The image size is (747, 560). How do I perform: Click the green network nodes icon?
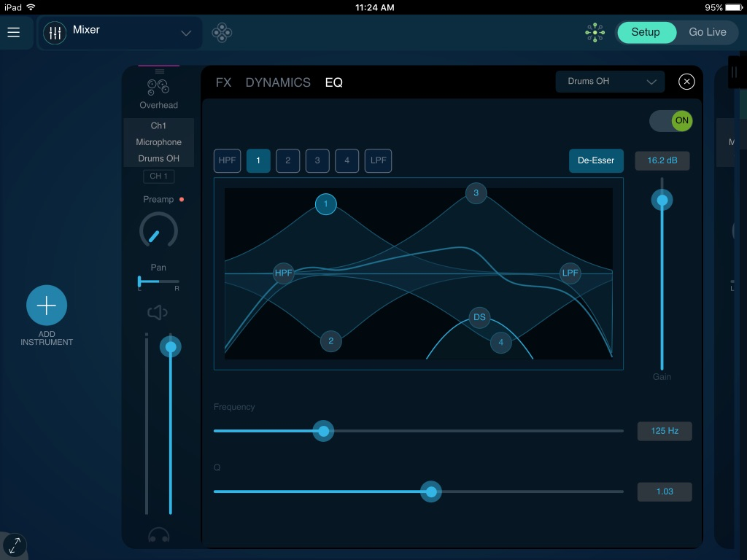click(595, 32)
